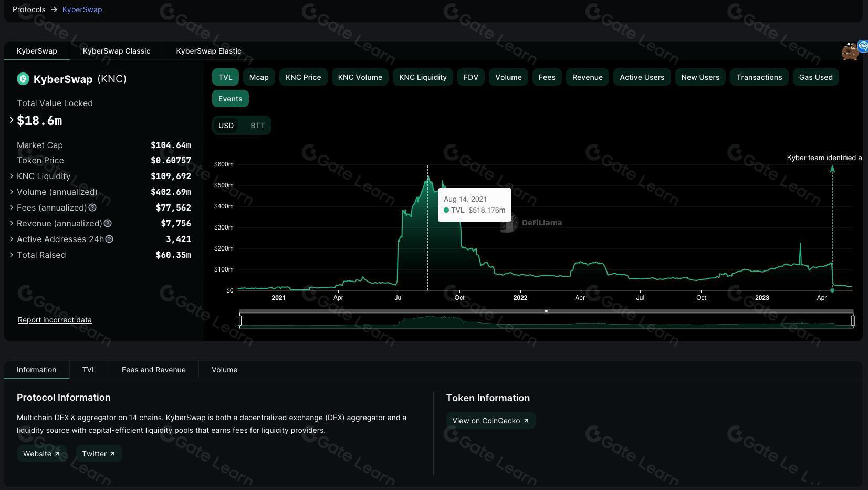This screenshot has width=868, height=490.
Task: Toggle the Volume chart metric
Action: coord(508,77)
